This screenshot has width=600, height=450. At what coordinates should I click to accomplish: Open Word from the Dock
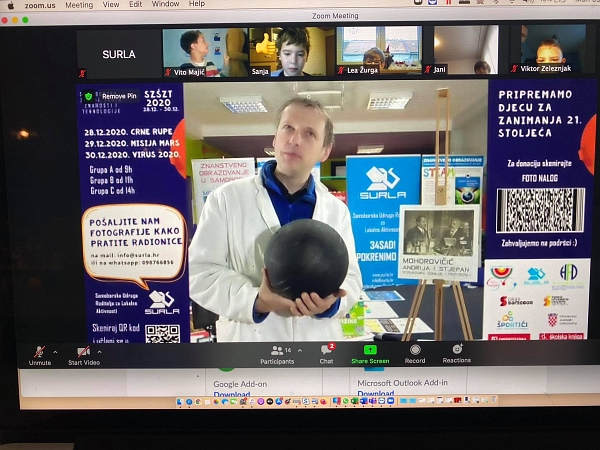pos(364,401)
